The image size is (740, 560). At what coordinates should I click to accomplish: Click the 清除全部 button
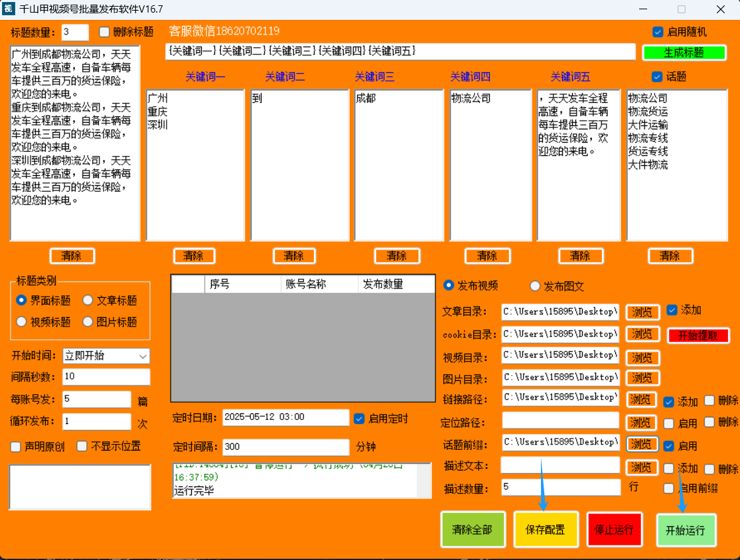pos(473,529)
